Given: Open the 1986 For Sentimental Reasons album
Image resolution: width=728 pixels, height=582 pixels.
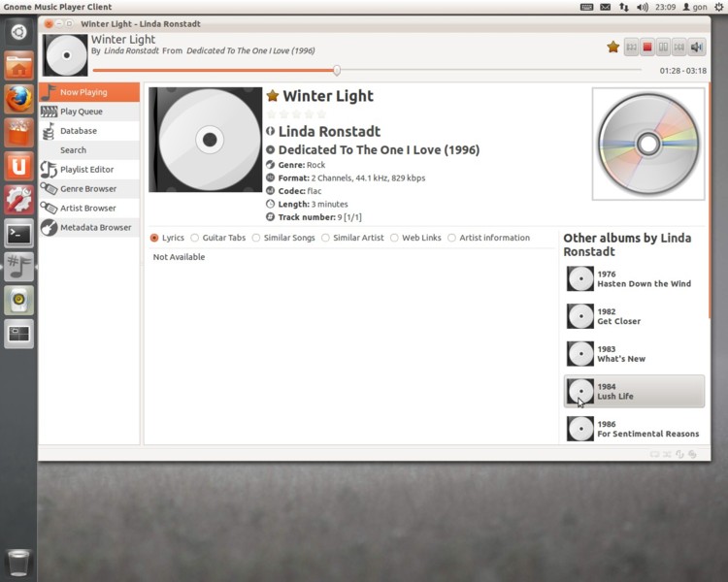Looking at the screenshot, I should pos(634,429).
